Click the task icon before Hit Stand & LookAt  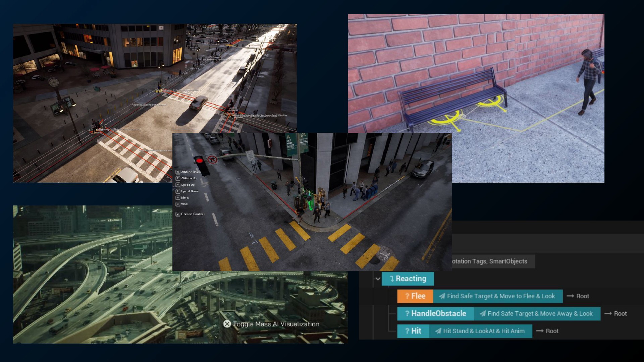438,331
